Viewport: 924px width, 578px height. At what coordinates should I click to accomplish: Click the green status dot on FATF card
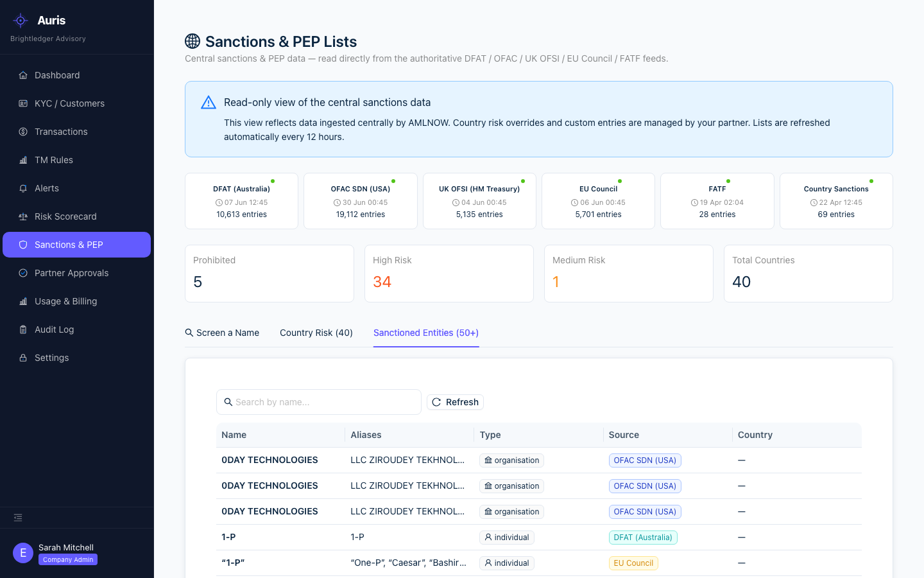(x=728, y=181)
